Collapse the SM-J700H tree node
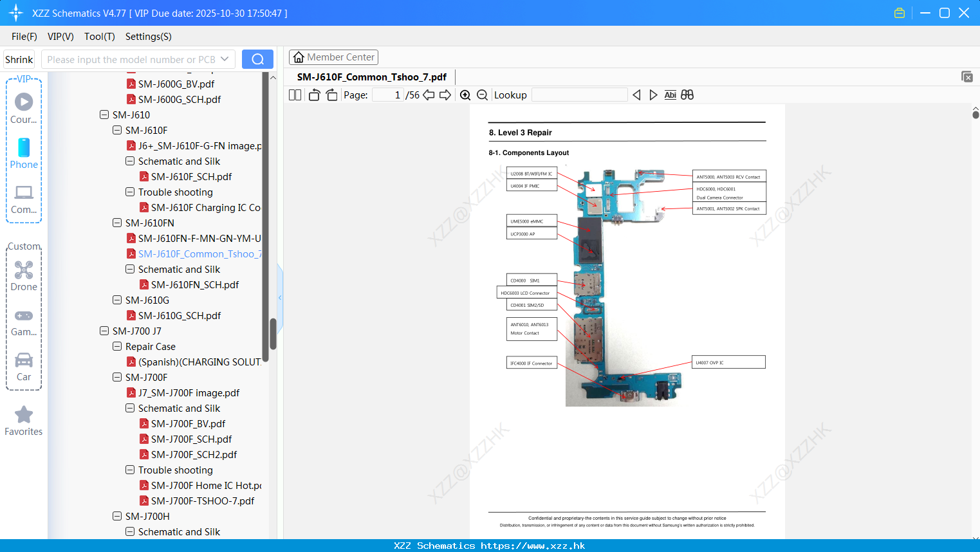This screenshot has height=552, width=980. point(117,516)
